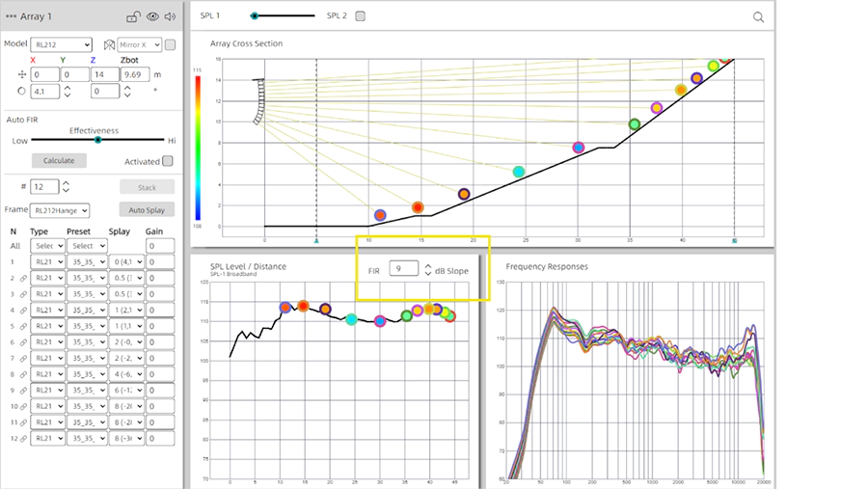This screenshot has width=868, height=489.
Task: Open the Preset dropdown in the All row
Action: [87, 246]
